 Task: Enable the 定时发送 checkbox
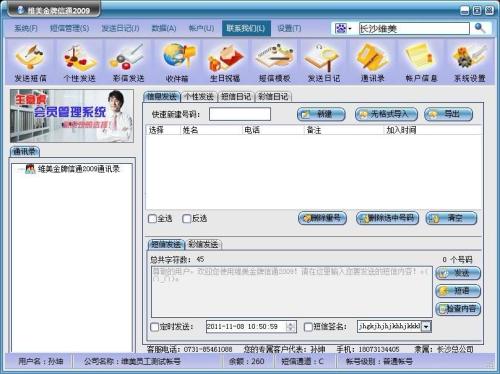point(155,327)
